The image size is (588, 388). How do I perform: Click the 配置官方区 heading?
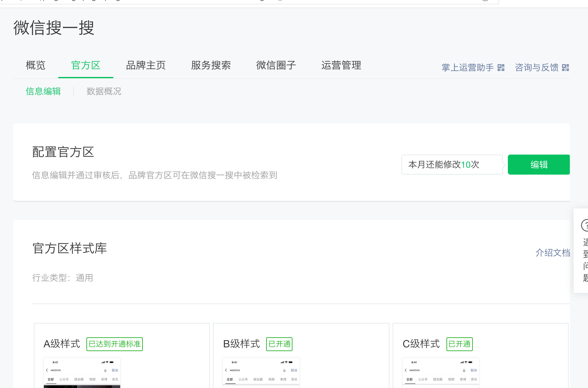(x=63, y=152)
